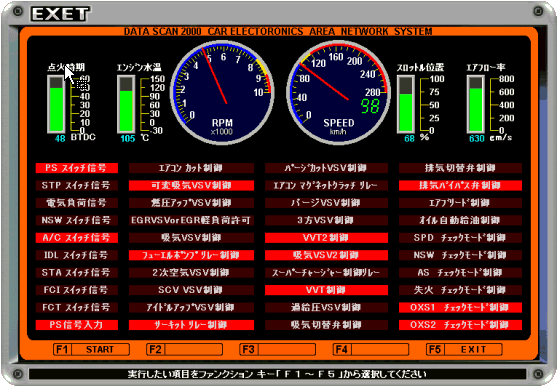Click the empty F2 function button

pos(184,349)
